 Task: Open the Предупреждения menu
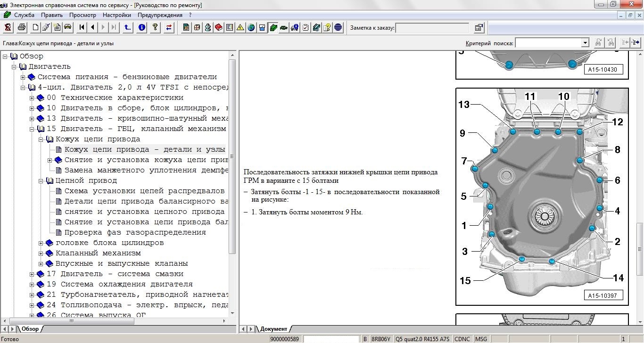tap(160, 15)
